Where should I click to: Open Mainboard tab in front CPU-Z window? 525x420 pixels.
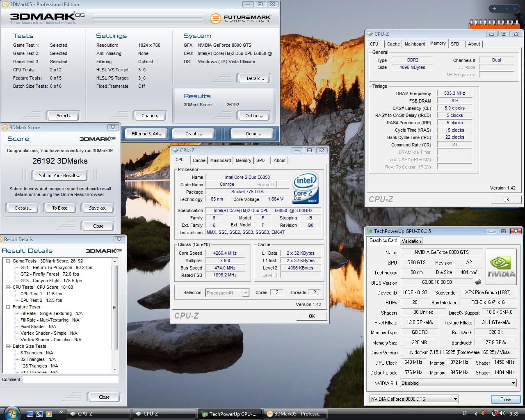coord(221,160)
